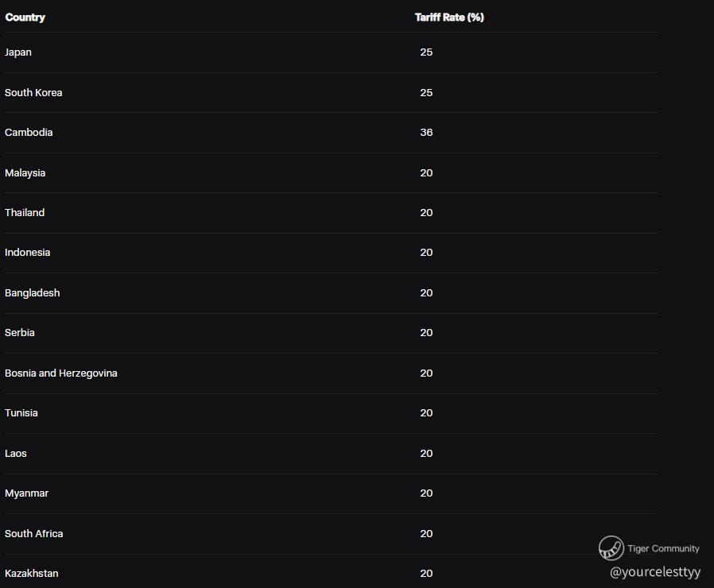
Task: Open the @yourcelesttyy handle
Action: [x=655, y=571]
